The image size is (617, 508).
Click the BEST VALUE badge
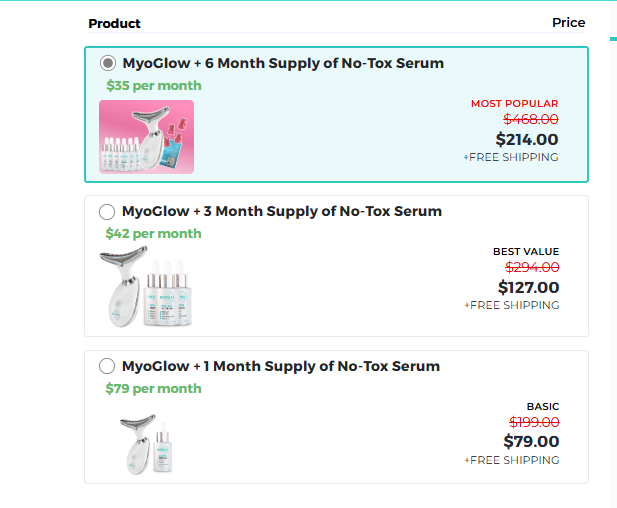click(x=526, y=252)
